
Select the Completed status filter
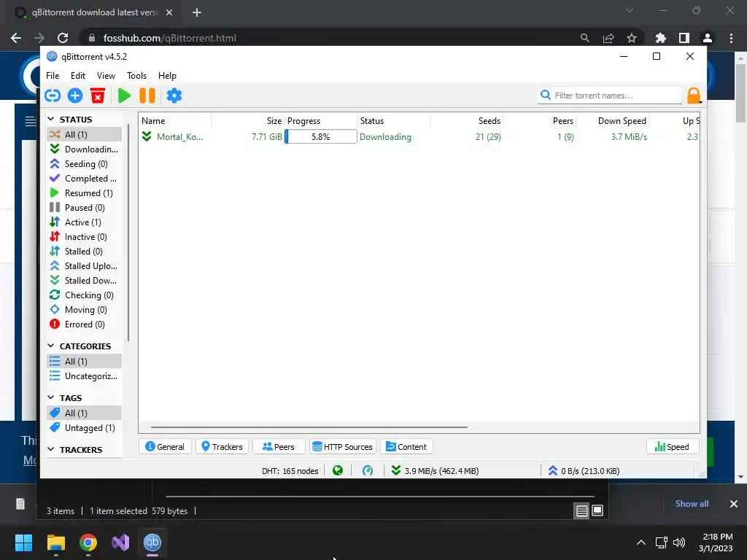click(x=85, y=179)
